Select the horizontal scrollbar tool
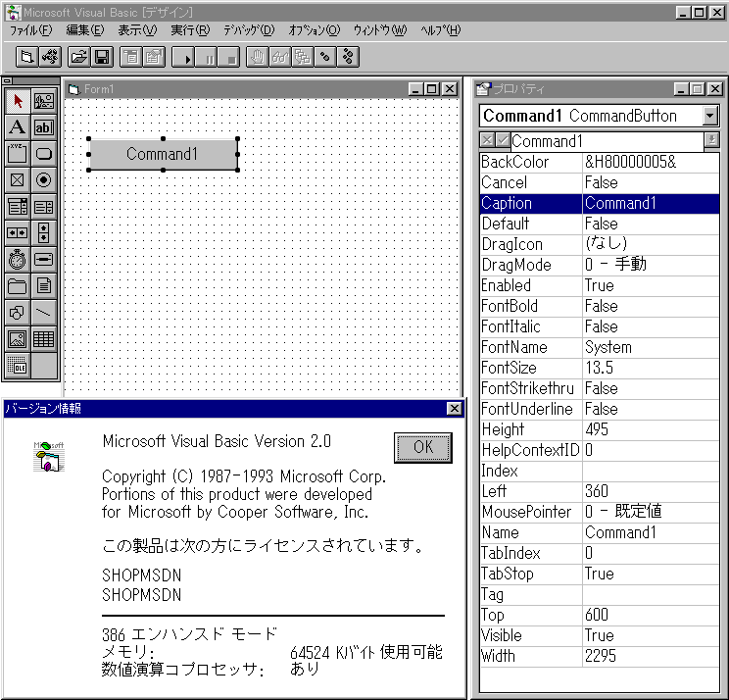This screenshot has width=729, height=700. (x=18, y=233)
